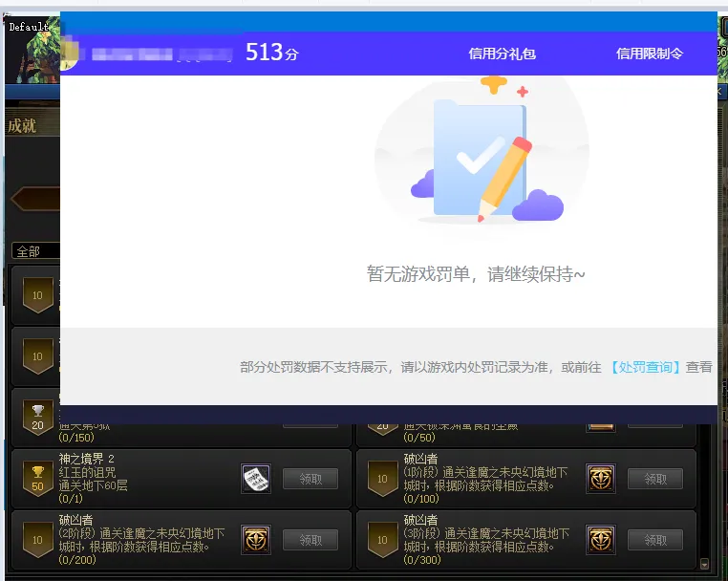The height and width of the screenshot is (581, 728).
Task: Click the 10-point badge of 破凶者 3阶段
Action: coord(382,540)
